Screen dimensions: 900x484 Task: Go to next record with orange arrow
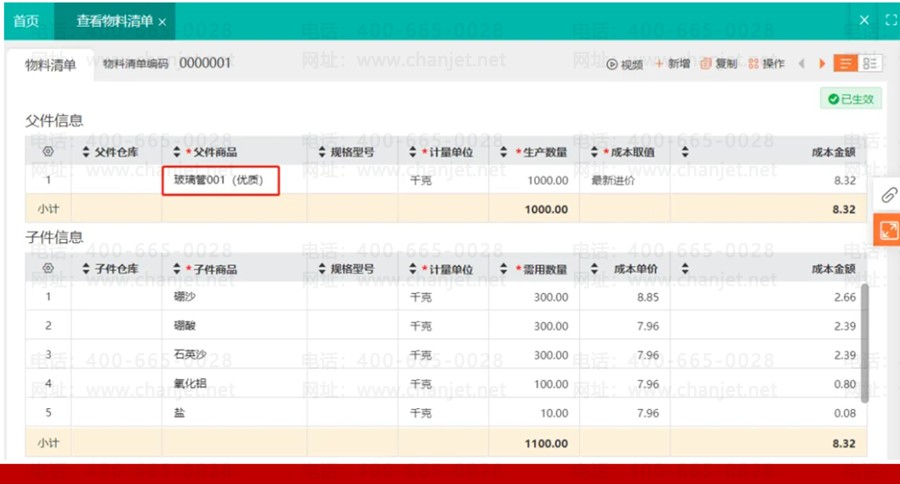(x=822, y=64)
